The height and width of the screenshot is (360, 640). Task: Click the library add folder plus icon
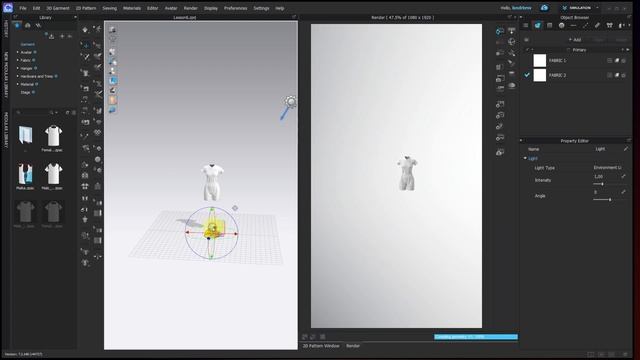(62, 36)
